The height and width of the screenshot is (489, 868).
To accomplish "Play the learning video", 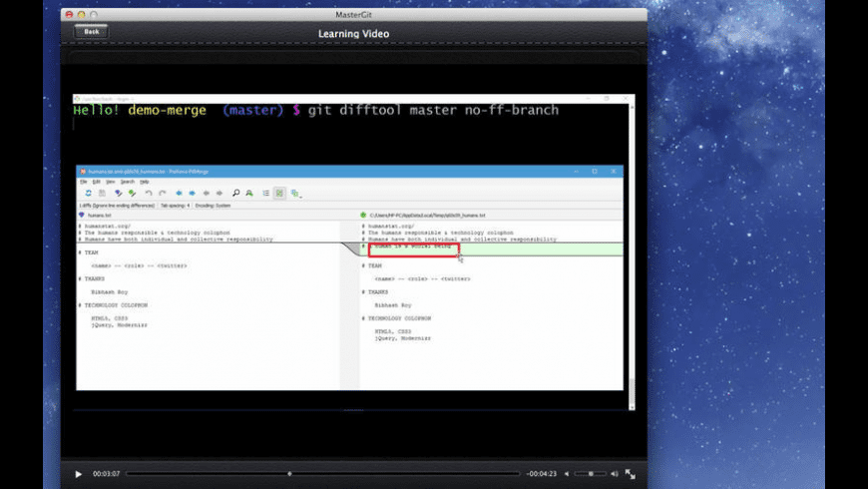I will tap(79, 474).
